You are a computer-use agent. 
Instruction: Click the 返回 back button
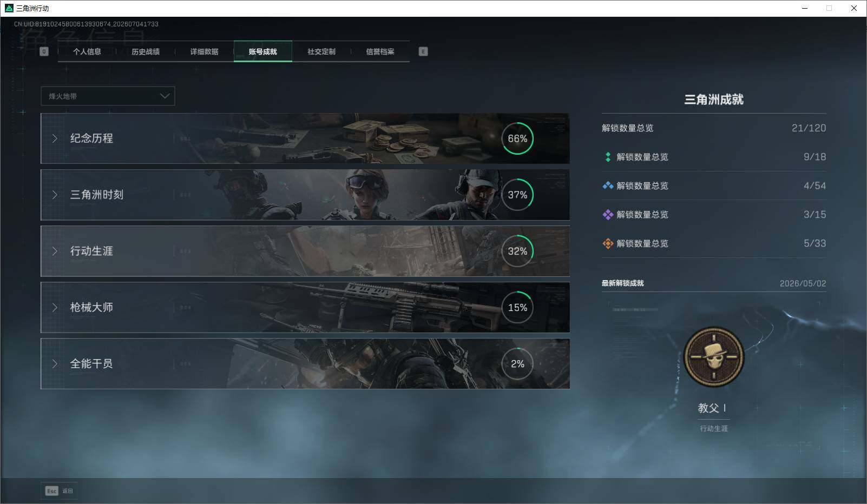coord(59,491)
